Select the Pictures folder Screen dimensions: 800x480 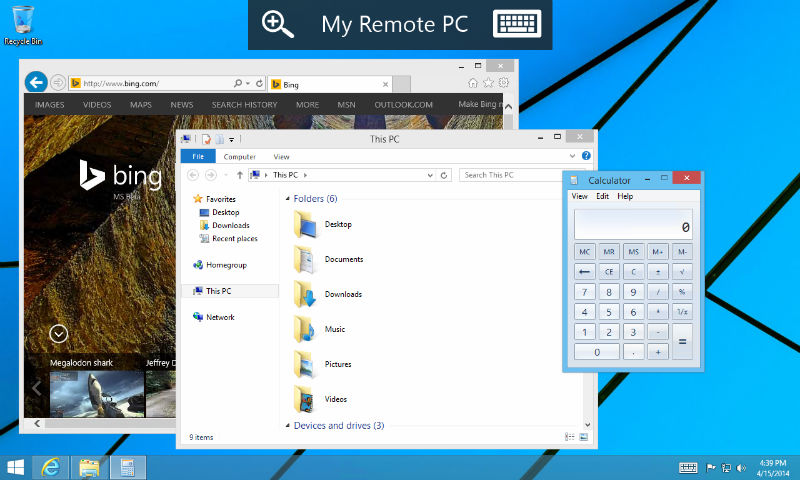322,364
